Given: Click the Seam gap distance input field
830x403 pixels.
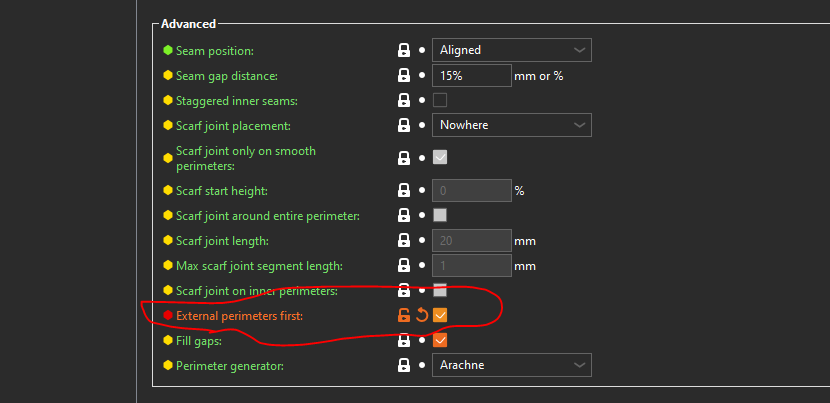Looking at the screenshot, I should 471,76.
